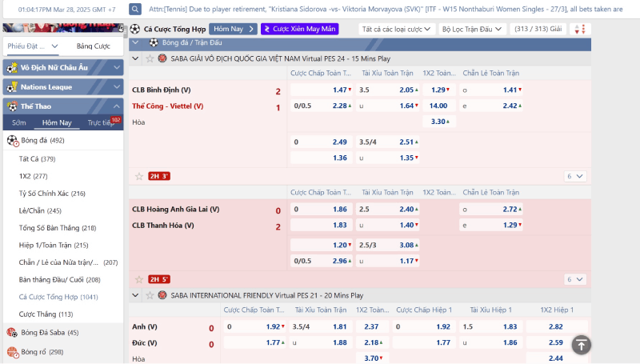
Task: Open Bộ Lọc Trận Đấu filter dropdown
Action: 472,29
